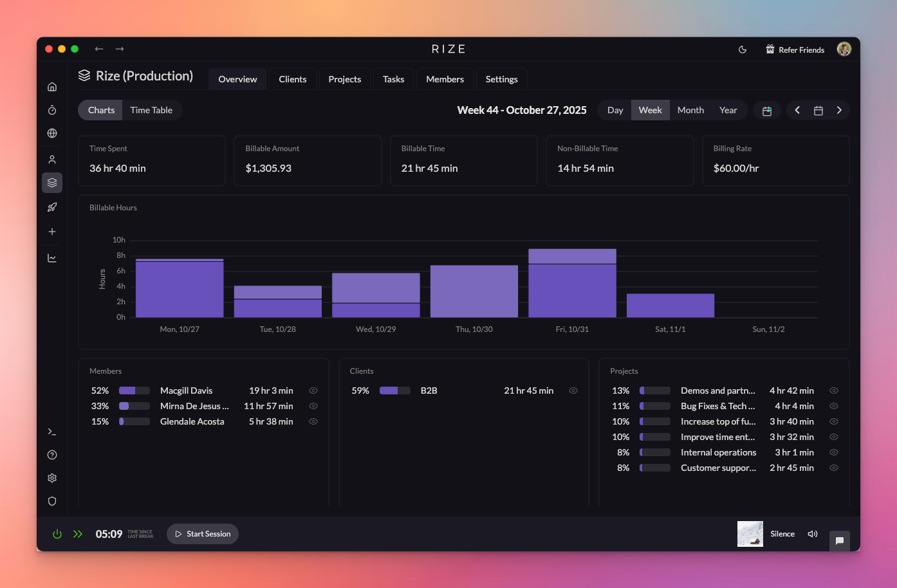
Task: Select the Year range
Action: [x=728, y=110]
